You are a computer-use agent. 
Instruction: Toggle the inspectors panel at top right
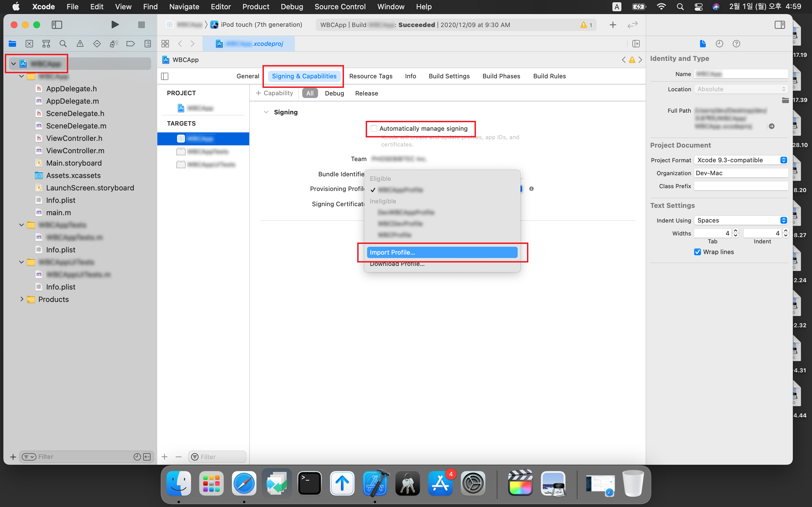tap(780, 25)
